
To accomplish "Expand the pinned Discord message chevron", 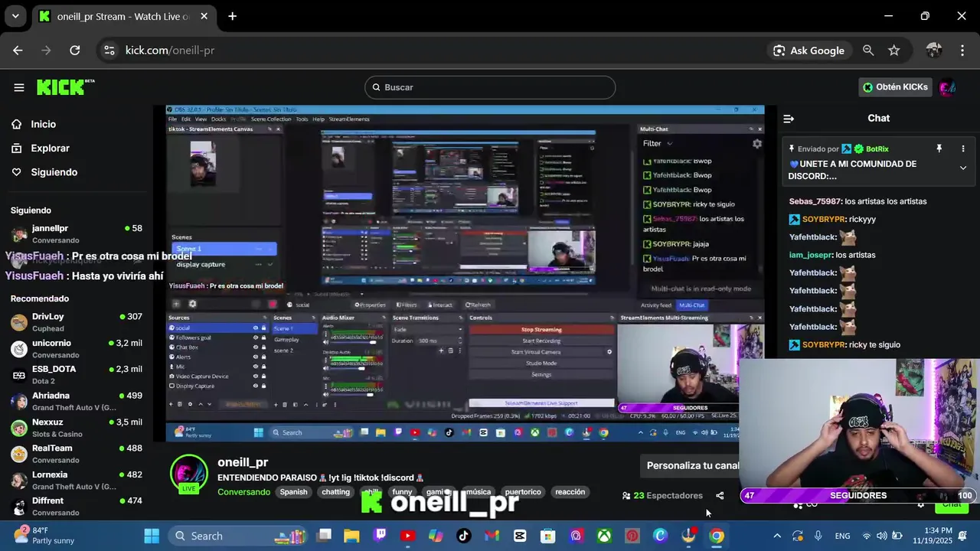I will pyautogui.click(x=963, y=168).
